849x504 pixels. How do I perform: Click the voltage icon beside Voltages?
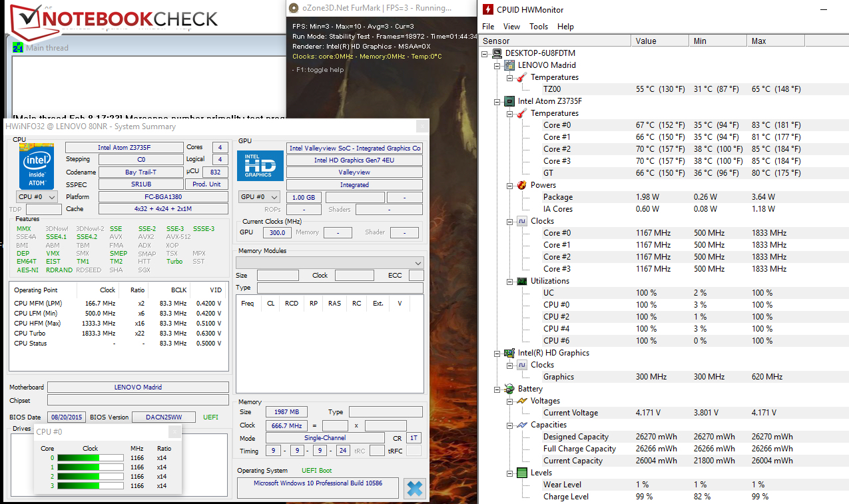(x=523, y=401)
